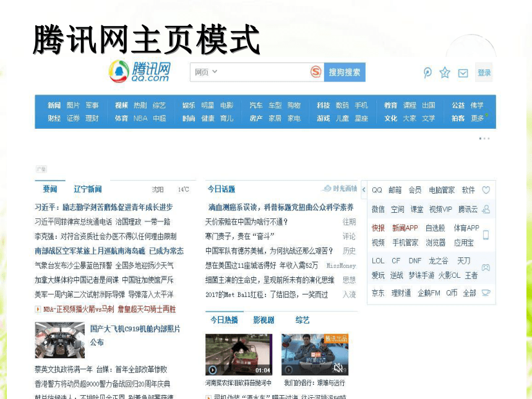Open 新闻 in the navigation bar
This screenshot has width=532, height=399.
[x=54, y=105]
